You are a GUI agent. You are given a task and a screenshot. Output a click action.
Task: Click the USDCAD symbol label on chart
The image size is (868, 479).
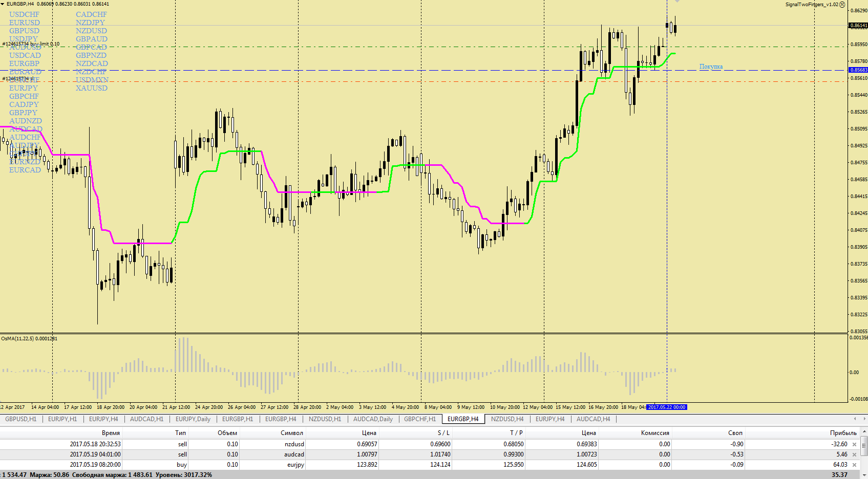[x=25, y=55]
